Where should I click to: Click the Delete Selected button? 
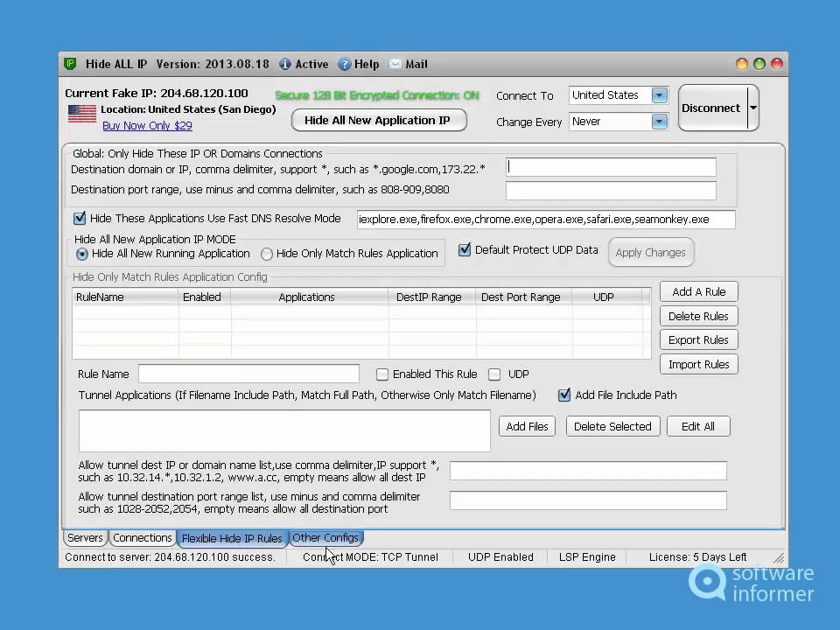pos(612,426)
